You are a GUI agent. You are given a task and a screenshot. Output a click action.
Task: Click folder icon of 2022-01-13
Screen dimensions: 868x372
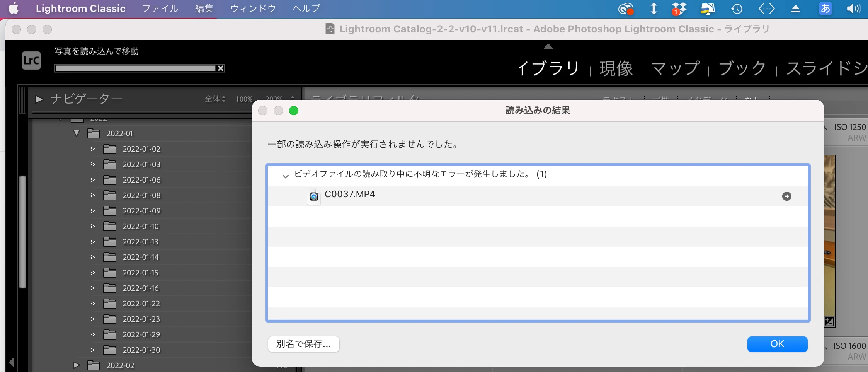tap(110, 242)
